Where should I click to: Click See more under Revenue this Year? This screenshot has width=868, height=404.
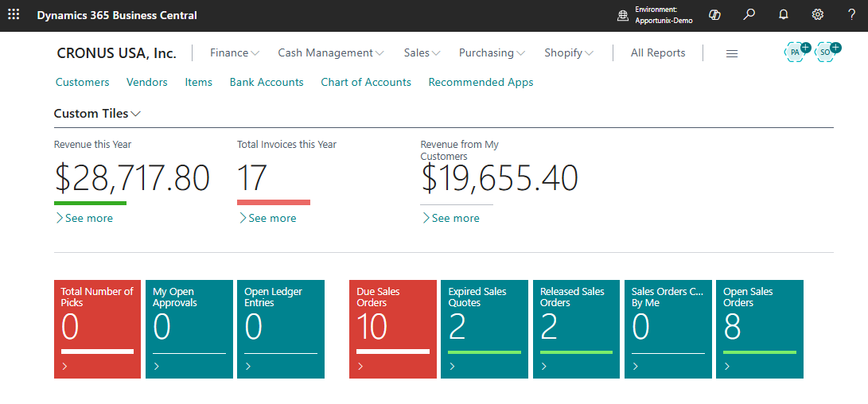point(84,218)
